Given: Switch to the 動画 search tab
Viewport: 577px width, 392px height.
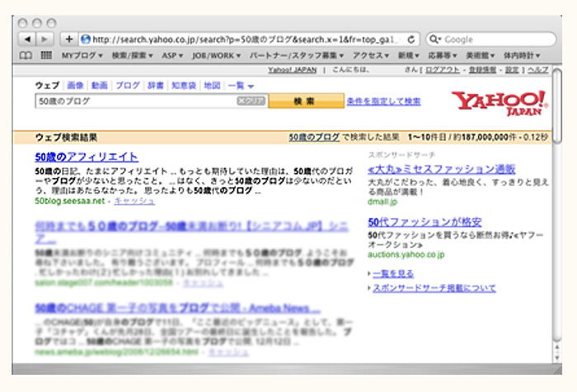Looking at the screenshot, I should [100, 86].
